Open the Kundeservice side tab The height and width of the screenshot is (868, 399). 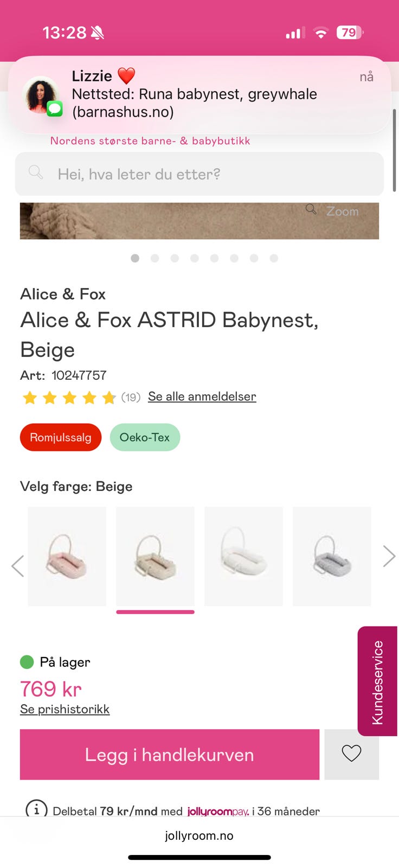(x=377, y=681)
